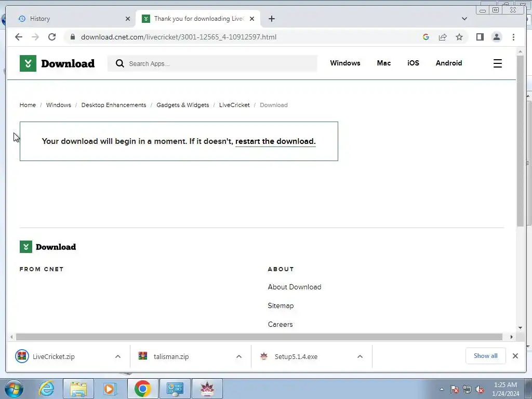Image resolution: width=532 pixels, height=399 pixels.
Task: Click the browser forward arrow
Action: tap(35, 37)
